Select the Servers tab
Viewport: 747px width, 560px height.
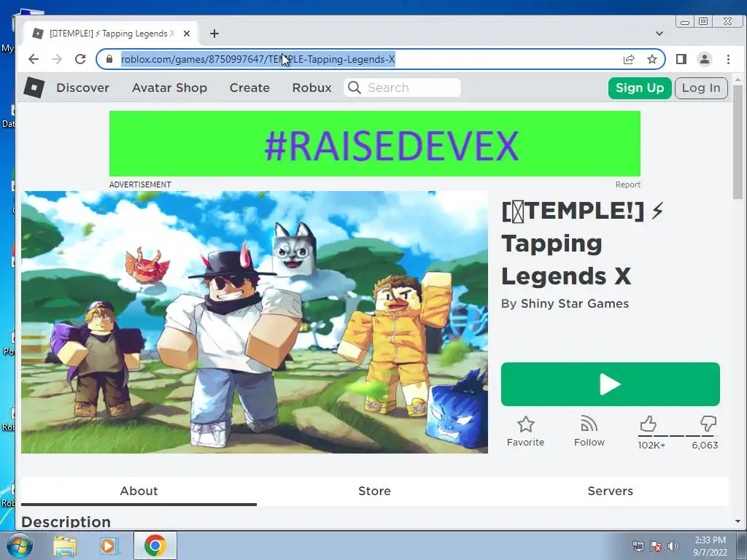611,491
